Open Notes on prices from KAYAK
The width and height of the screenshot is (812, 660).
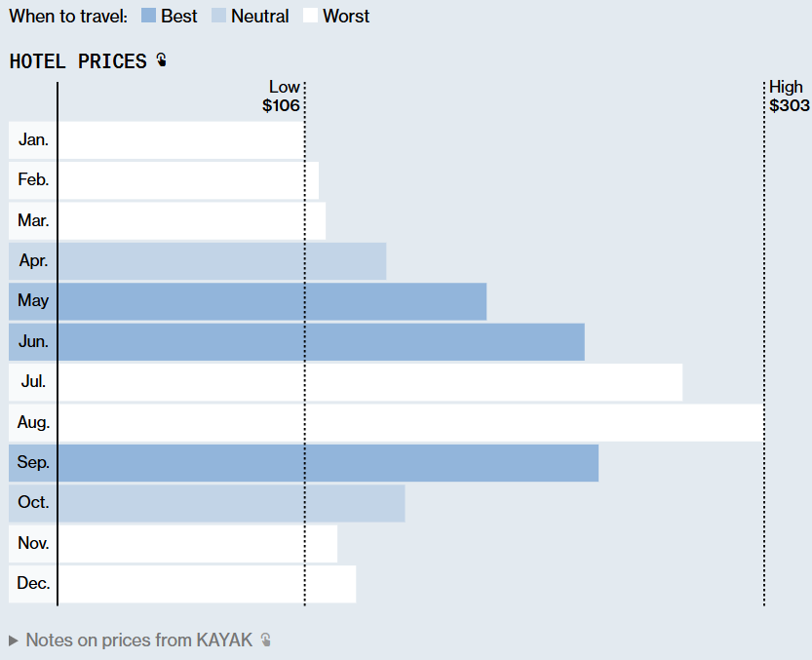point(138,641)
